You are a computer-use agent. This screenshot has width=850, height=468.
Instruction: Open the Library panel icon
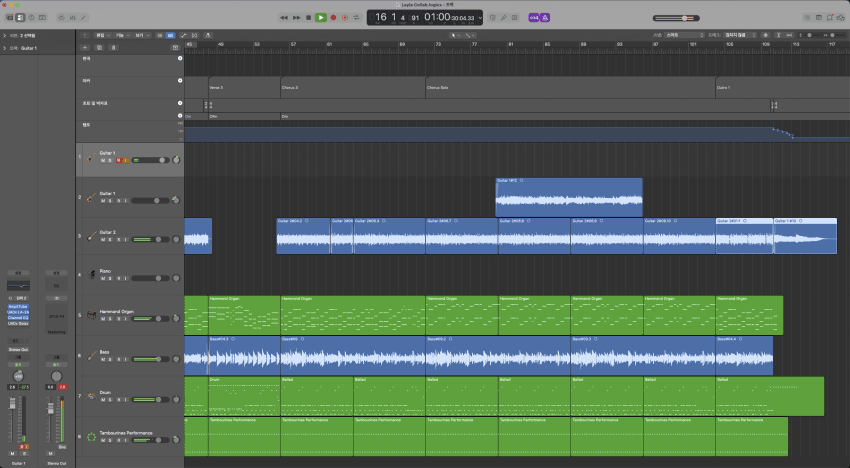10,18
